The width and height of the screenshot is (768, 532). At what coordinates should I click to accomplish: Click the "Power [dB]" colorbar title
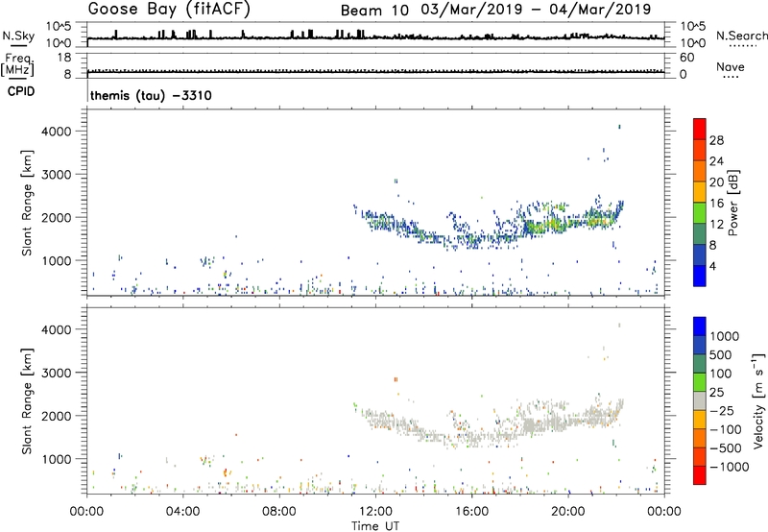pyautogui.click(x=732, y=203)
